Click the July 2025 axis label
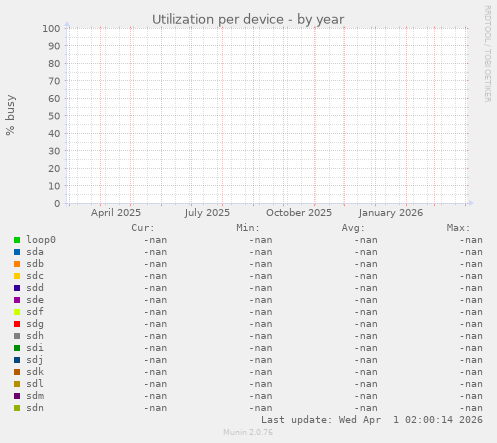Screen dimensions: 497x443 (207, 213)
